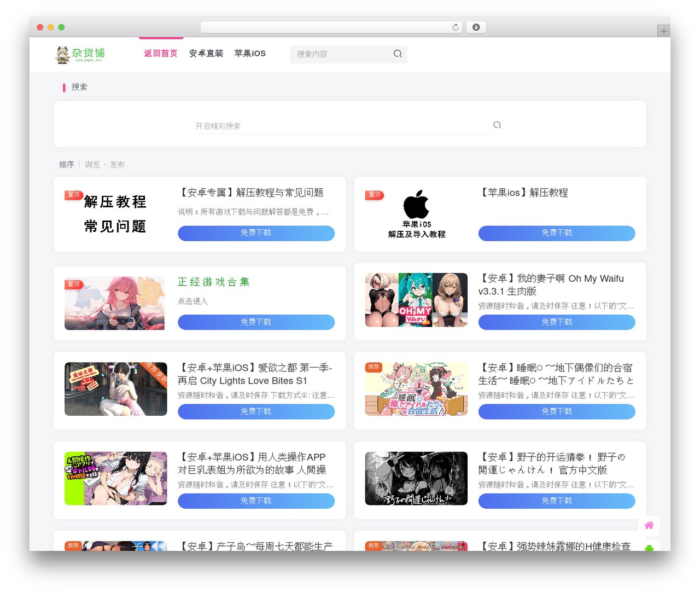Sort results by 浏览
700x593 pixels.
tap(92, 165)
